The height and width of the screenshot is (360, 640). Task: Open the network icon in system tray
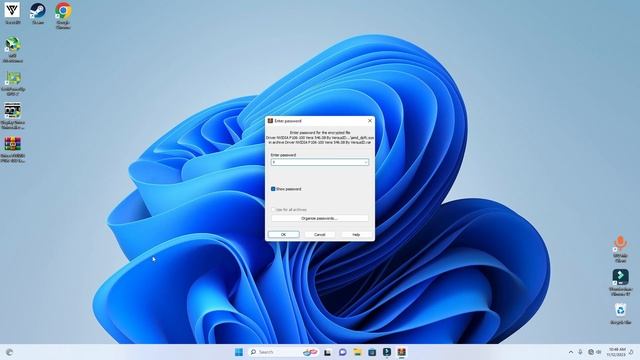coord(591,352)
